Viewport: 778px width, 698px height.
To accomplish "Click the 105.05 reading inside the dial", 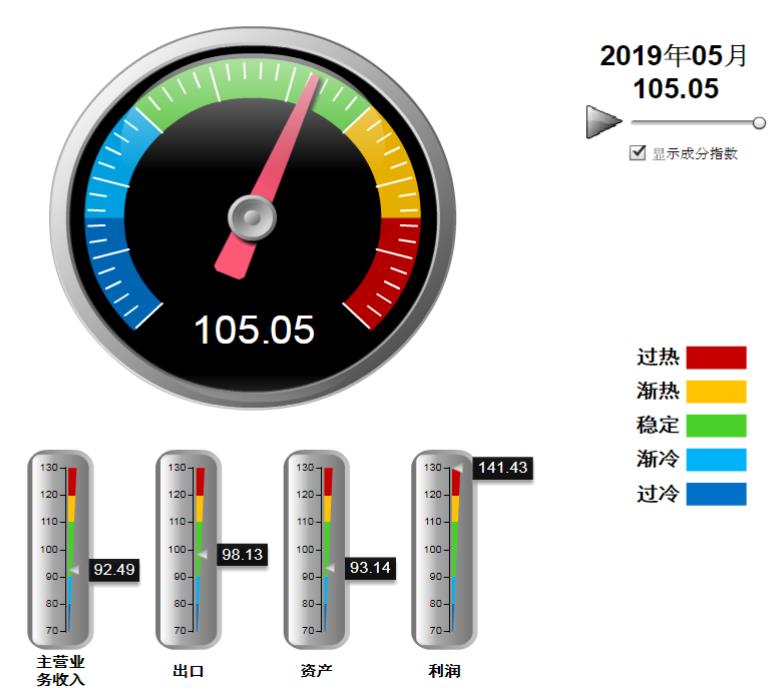I will click(254, 329).
